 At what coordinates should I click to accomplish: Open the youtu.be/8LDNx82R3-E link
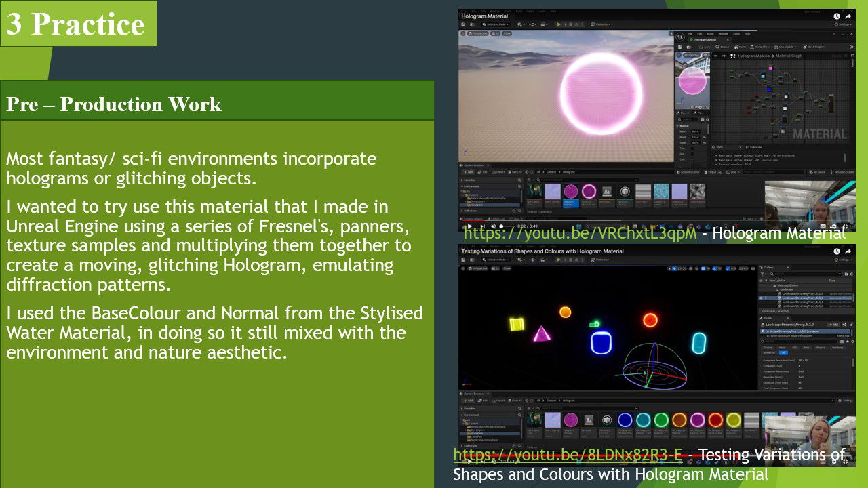pos(568,454)
